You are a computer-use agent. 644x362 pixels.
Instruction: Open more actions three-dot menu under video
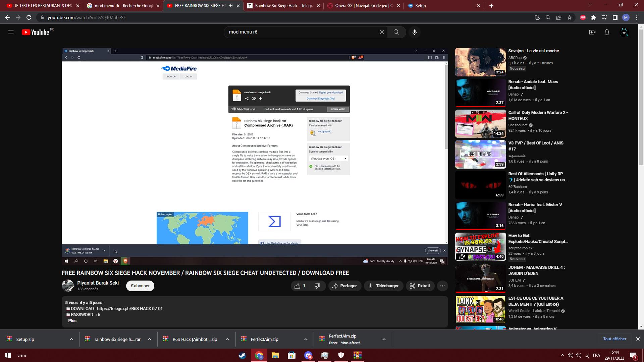(442, 286)
